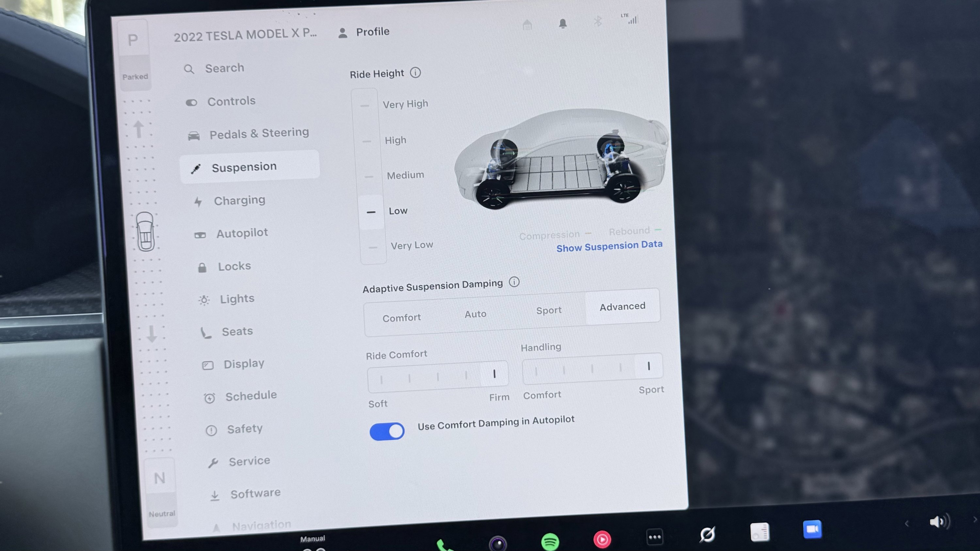Select Very Low ride height
Screen dimensions: 980x551
pyautogui.click(x=373, y=247)
